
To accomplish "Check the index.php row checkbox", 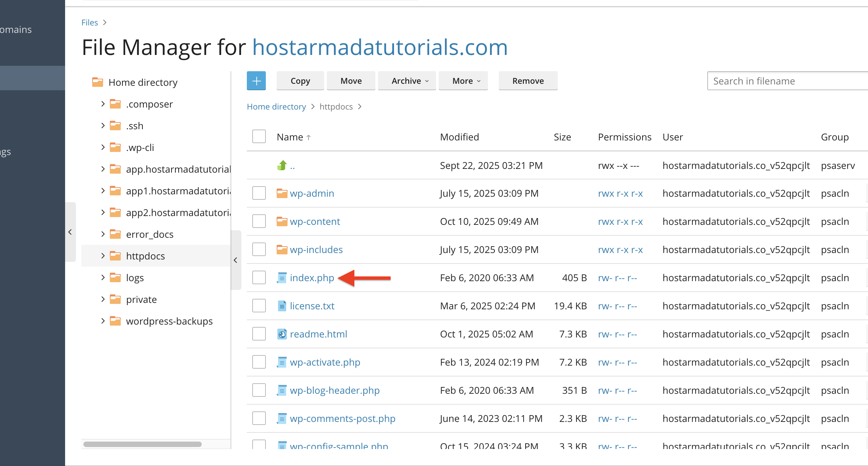I will (x=259, y=277).
